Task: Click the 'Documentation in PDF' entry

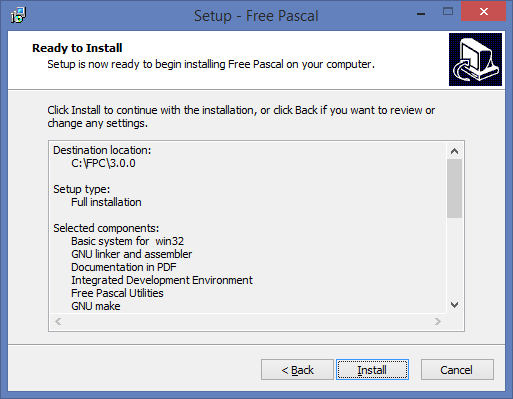Action: 124,267
